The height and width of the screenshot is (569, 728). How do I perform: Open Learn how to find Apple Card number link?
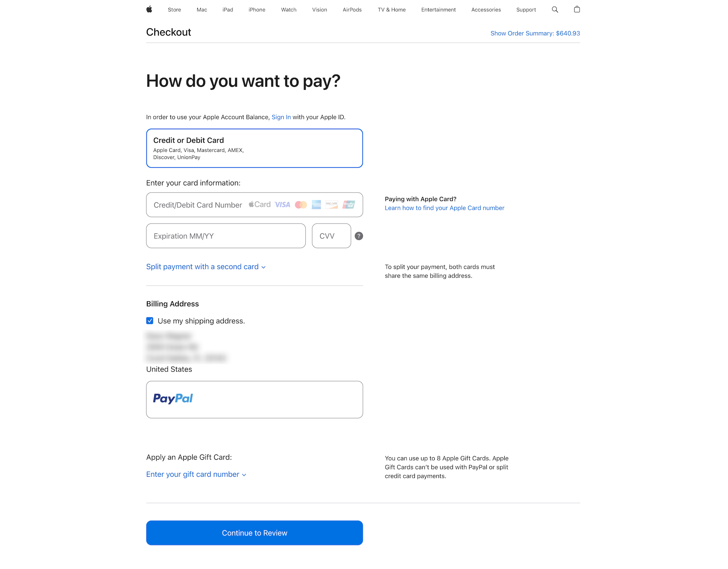(444, 208)
